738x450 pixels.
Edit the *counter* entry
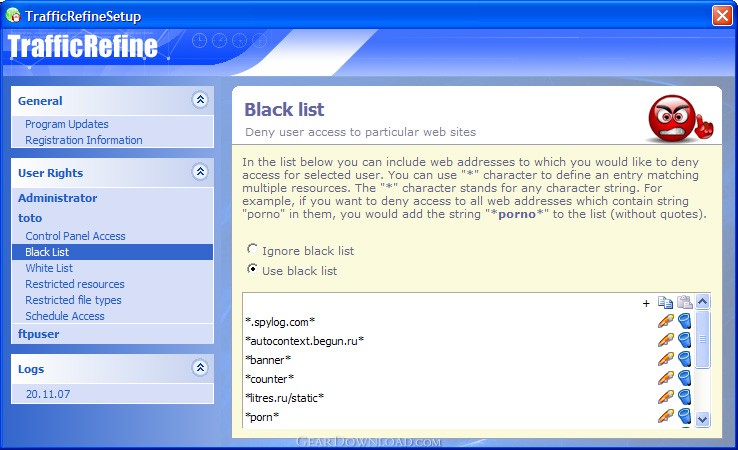[666, 378]
